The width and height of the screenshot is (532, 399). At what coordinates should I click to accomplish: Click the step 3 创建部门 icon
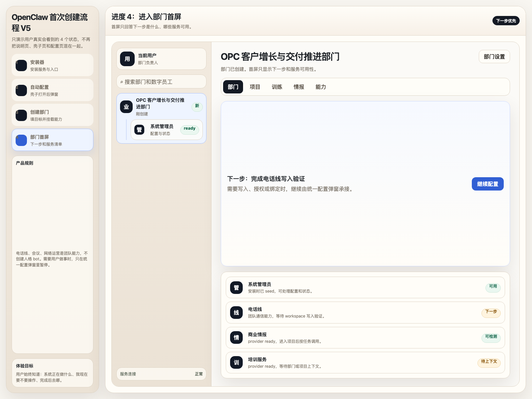click(21, 115)
